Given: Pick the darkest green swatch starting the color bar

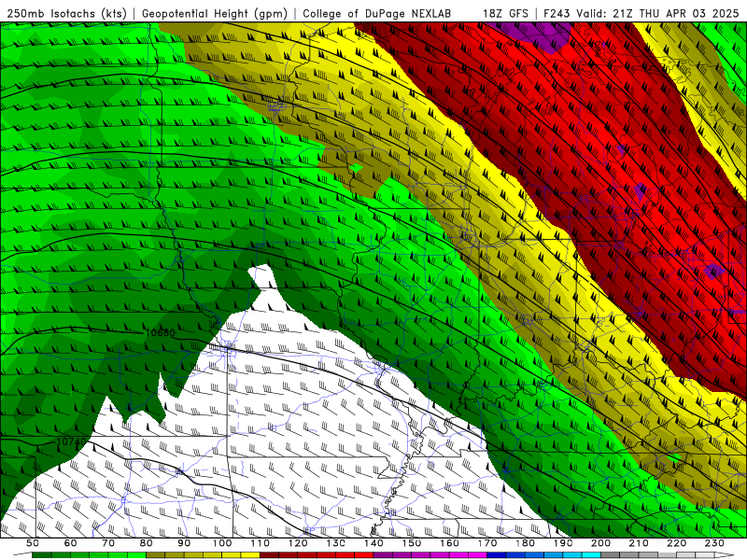Looking at the screenshot, I should pyautogui.click(x=42, y=555).
